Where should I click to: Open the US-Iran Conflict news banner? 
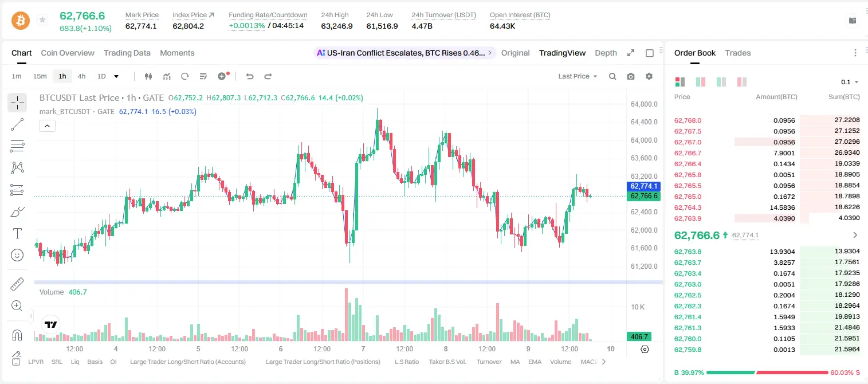pyautogui.click(x=403, y=53)
